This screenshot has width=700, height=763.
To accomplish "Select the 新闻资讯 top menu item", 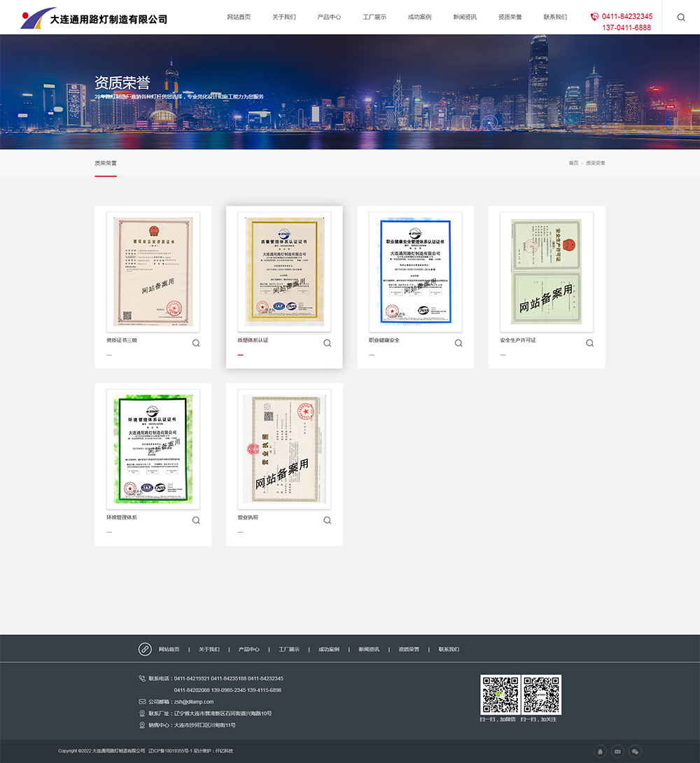I will pyautogui.click(x=465, y=17).
